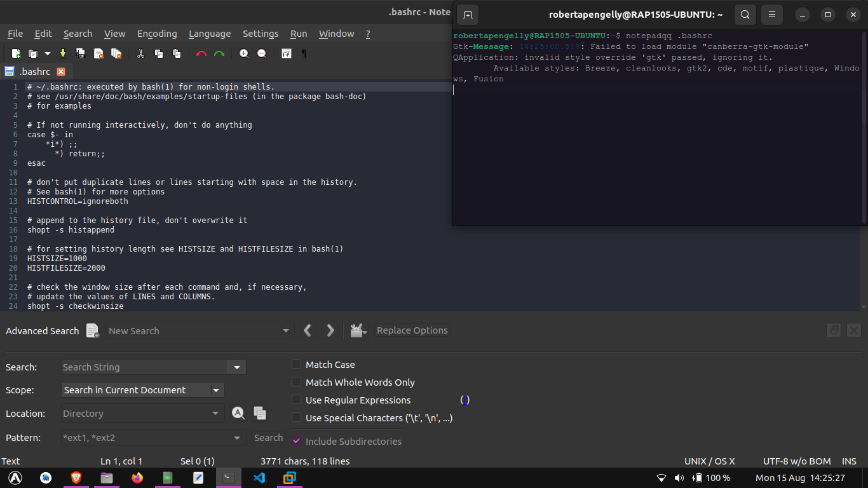Click the terminal icon in the dock

coord(229,477)
